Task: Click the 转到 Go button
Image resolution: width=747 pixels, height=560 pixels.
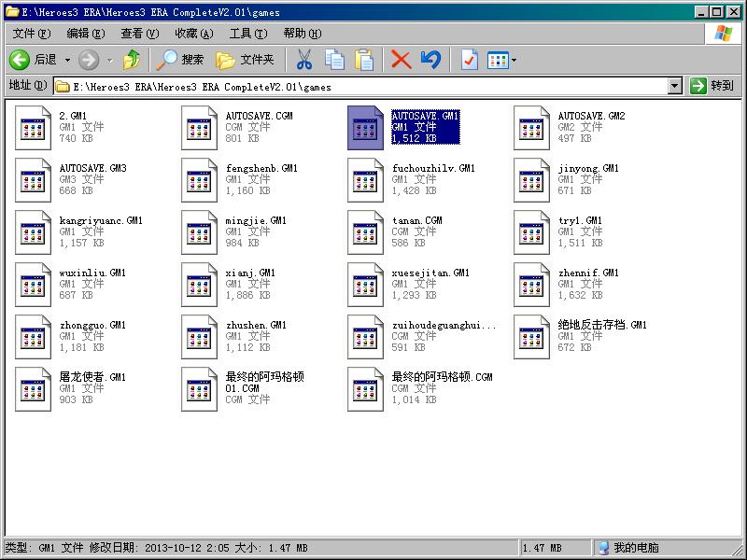Action: [712, 86]
